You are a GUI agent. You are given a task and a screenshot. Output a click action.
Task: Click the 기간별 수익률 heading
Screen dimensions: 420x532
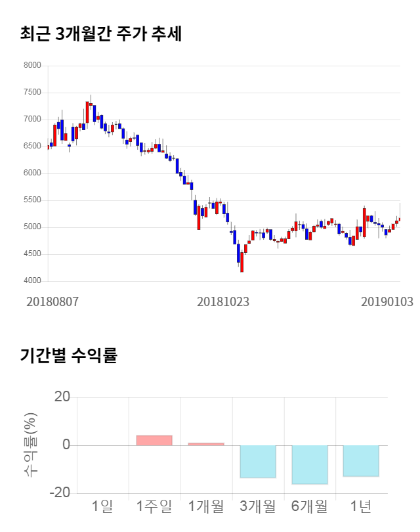tap(68, 356)
